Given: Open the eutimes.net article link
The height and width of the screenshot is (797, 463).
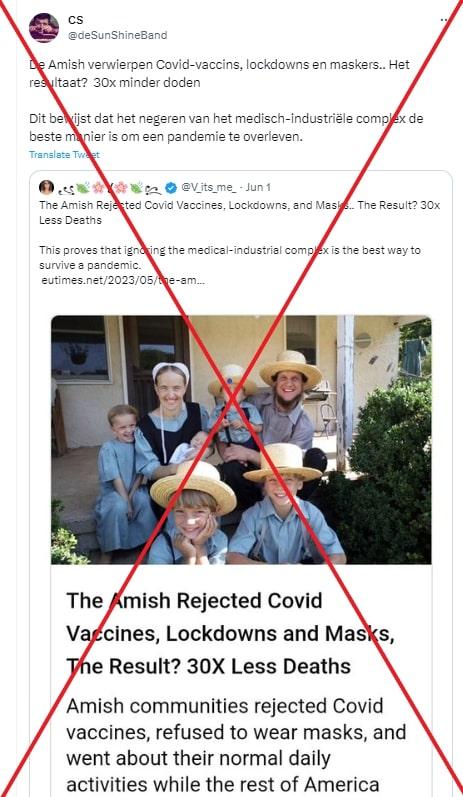Looking at the screenshot, I should pos(122,280).
